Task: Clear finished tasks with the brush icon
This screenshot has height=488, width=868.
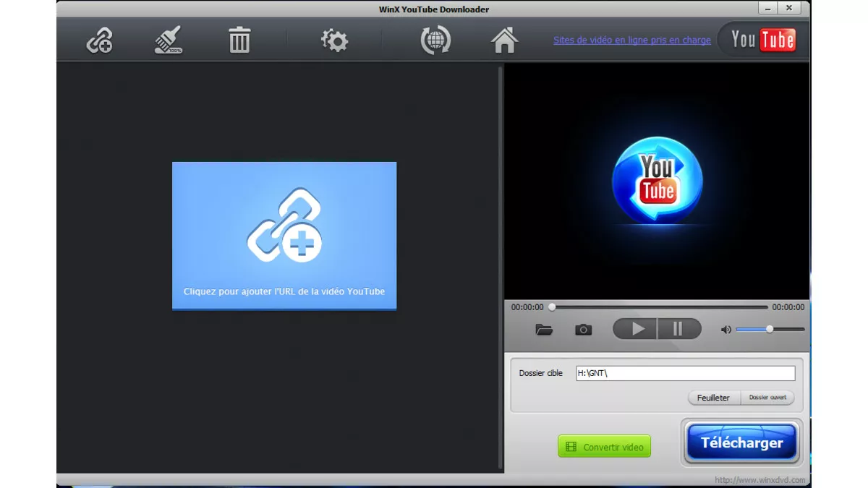Action: tap(166, 41)
